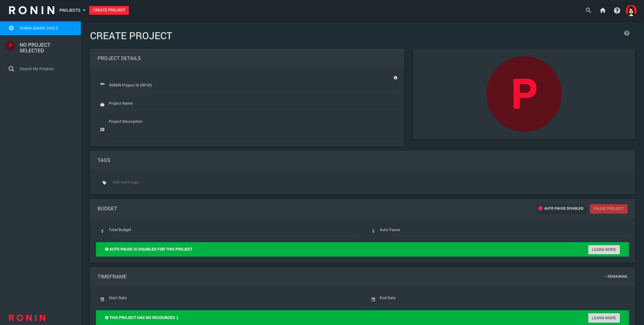This screenshot has height=325, width=644.
Task: Click the Auto Pause Is Disabled banner text
Action: (x=151, y=249)
